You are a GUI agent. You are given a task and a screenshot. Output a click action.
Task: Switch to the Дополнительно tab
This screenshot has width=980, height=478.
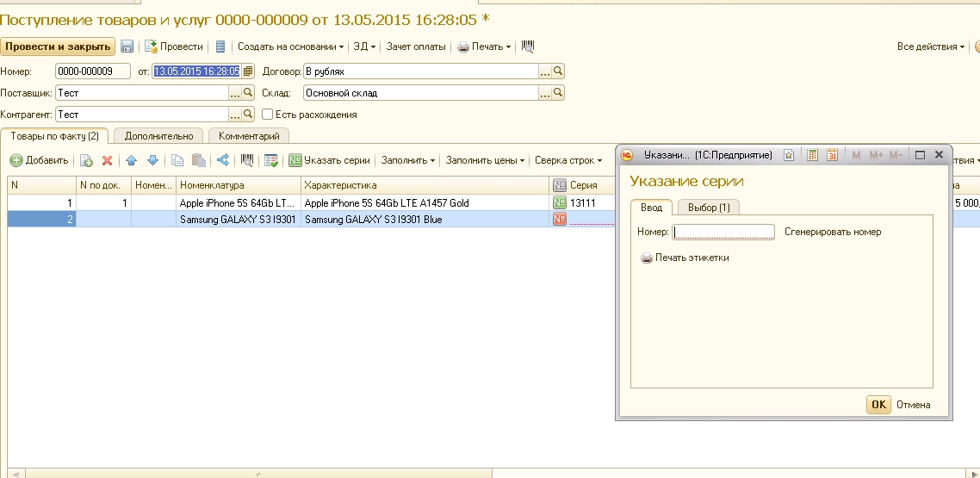(x=158, y=136)
